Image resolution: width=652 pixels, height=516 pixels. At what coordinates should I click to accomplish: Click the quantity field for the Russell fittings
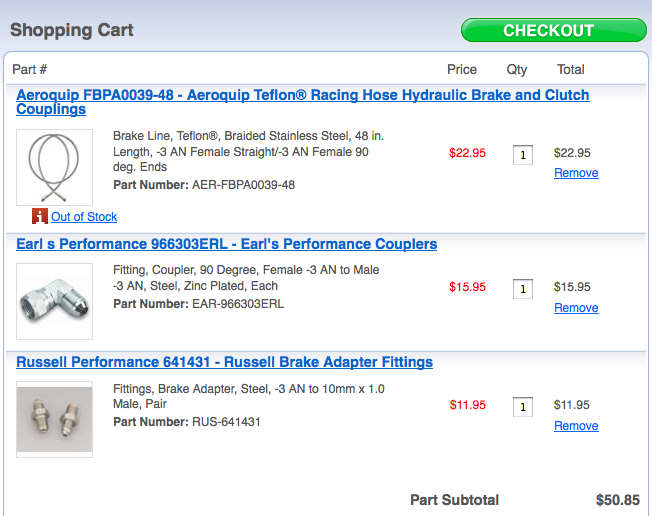point(523,407)
